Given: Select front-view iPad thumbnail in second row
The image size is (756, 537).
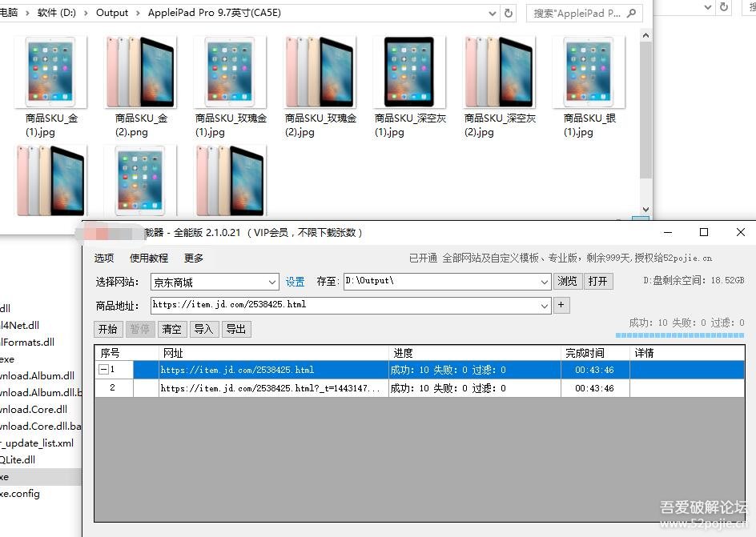Looking at the screenshot, I should 141,181.
